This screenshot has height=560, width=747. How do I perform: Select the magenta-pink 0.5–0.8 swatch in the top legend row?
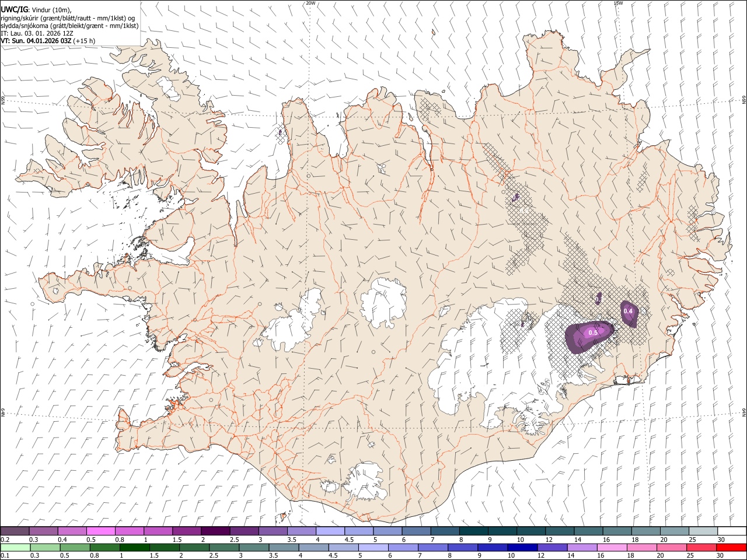click(x=101, y=531)
